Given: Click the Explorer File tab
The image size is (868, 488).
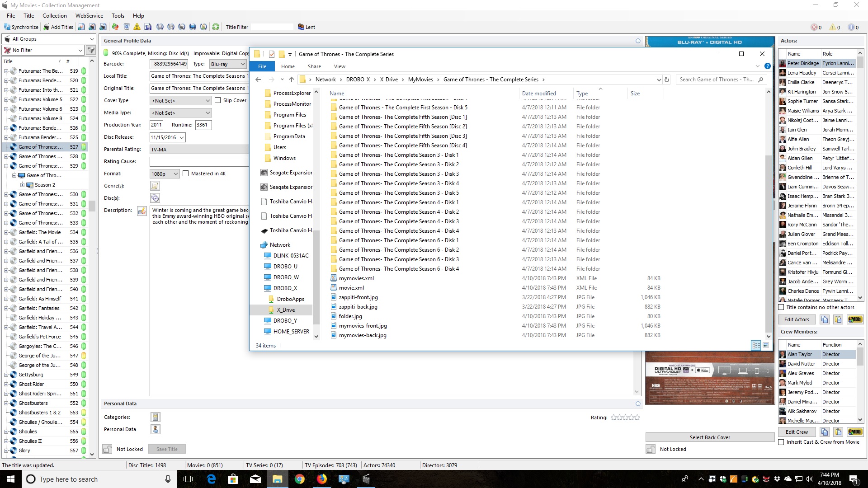Looking at the screenshot, I should tap(262, 66).
